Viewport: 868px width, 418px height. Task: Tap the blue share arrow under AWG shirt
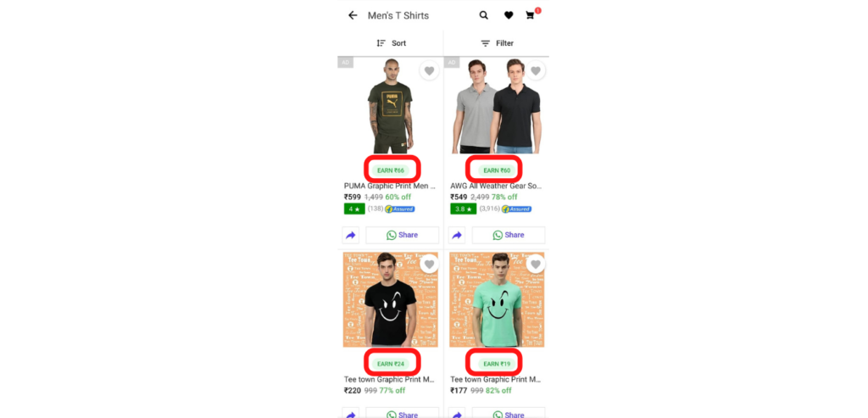[457, 236]
